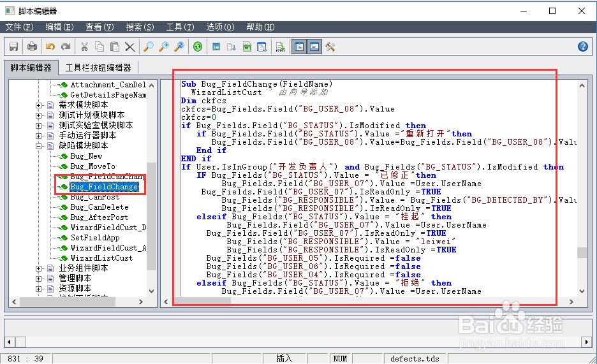Select the Attachment_CanDel script

(x=108, y=85)
